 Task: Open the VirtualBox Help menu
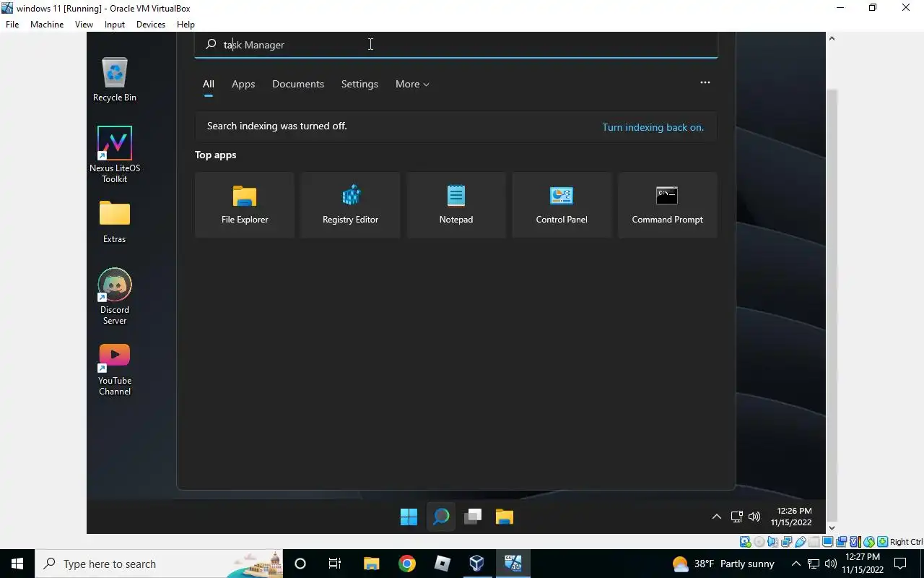point(186,25)
